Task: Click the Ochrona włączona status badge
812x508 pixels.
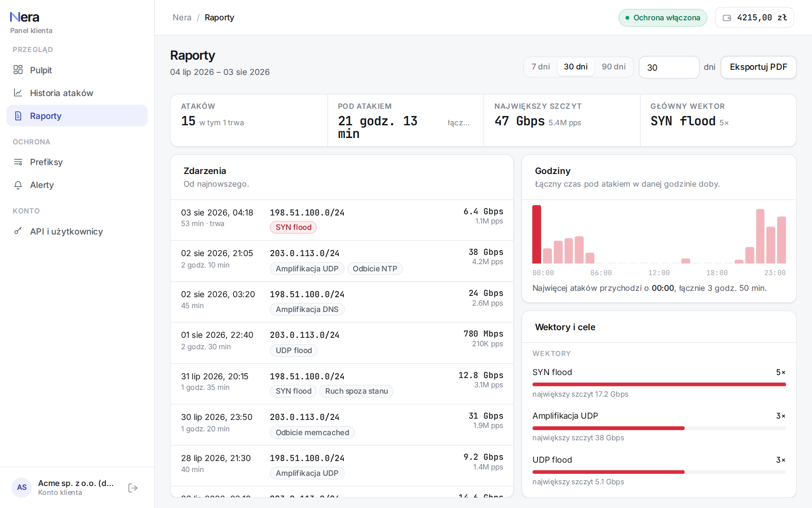Action: (663, 18)
